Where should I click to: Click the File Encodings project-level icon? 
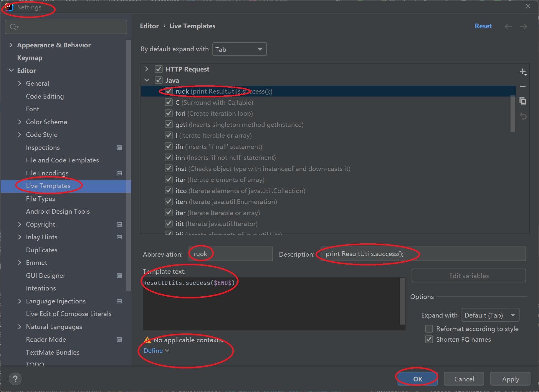coord(119,173)
